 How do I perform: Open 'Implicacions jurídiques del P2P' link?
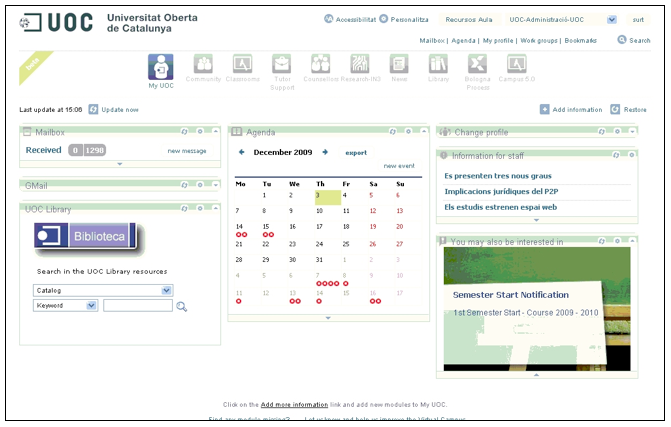pos(501,191)
